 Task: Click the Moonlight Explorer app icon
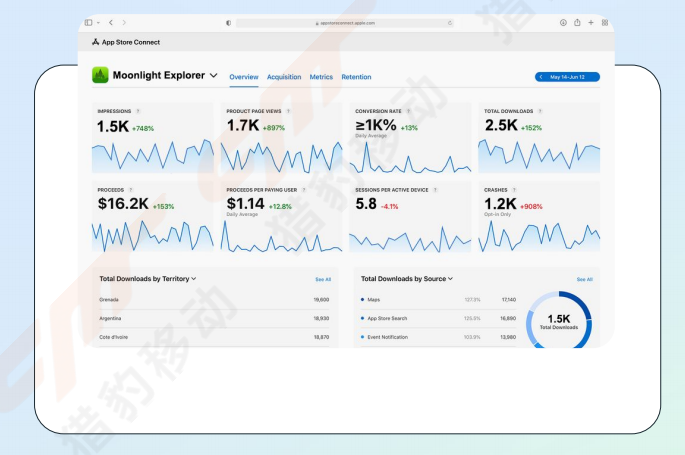point(100,75)
